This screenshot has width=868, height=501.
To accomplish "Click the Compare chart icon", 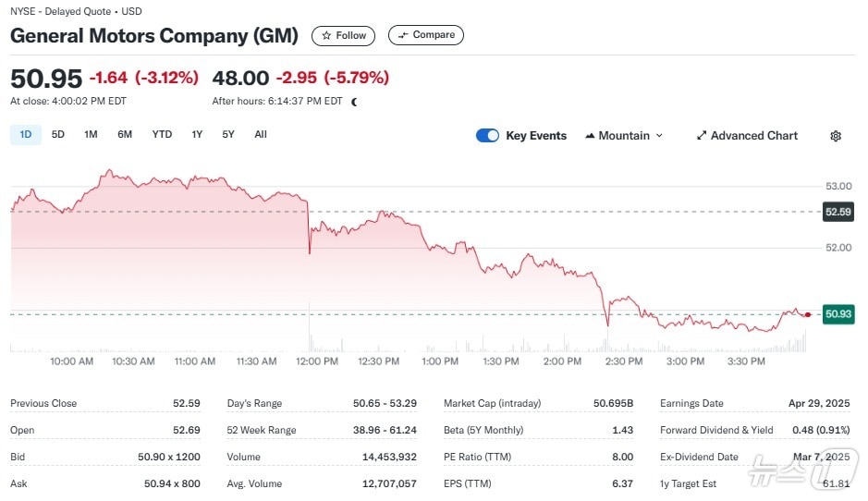I will [402, 35].
